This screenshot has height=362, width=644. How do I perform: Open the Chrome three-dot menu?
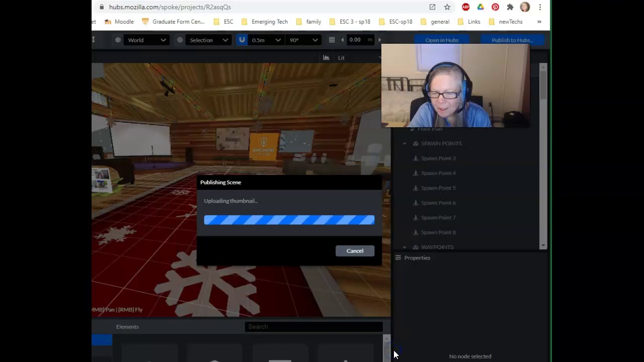pyautogui.click(x=540, y=7)
